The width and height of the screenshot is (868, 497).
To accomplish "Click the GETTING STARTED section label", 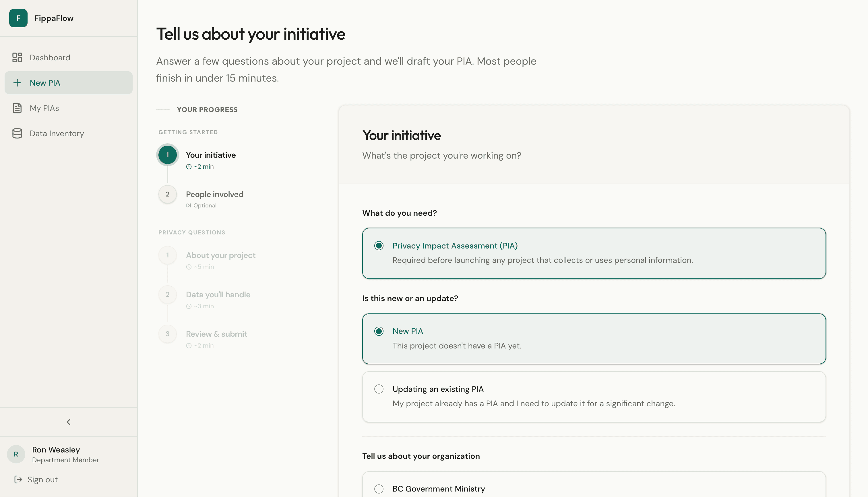I will (x=188, y=132).
